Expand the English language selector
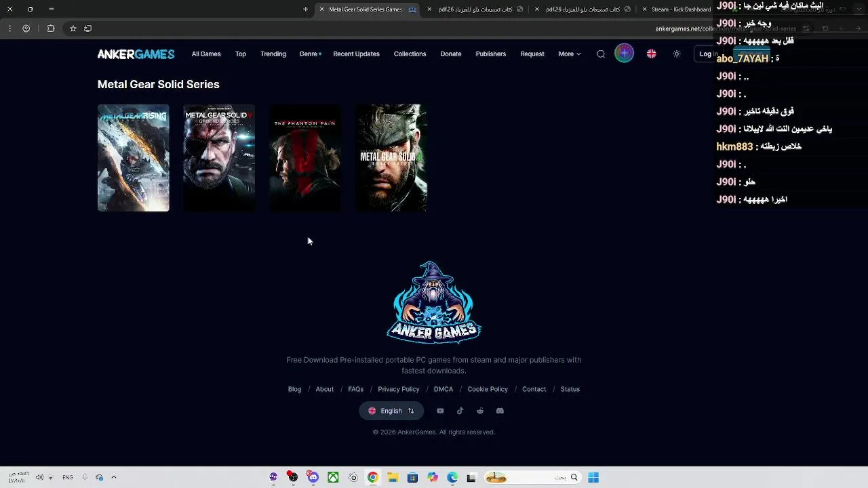This screenshot has height=488, width=868. point(391,411)
